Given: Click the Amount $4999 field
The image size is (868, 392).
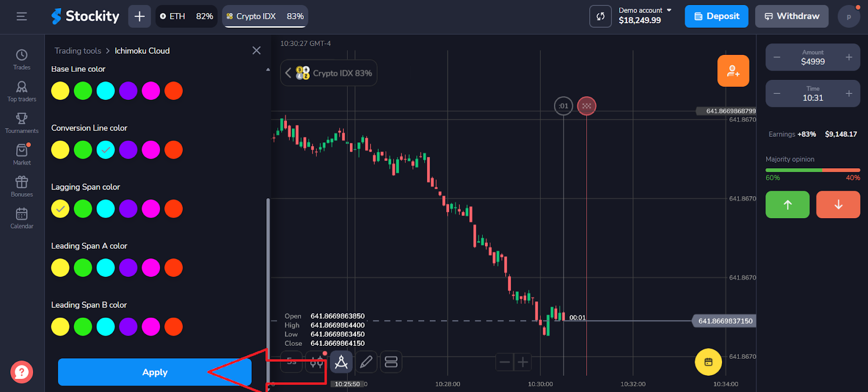Looking at the screenshot, I should tap(813, 57).
